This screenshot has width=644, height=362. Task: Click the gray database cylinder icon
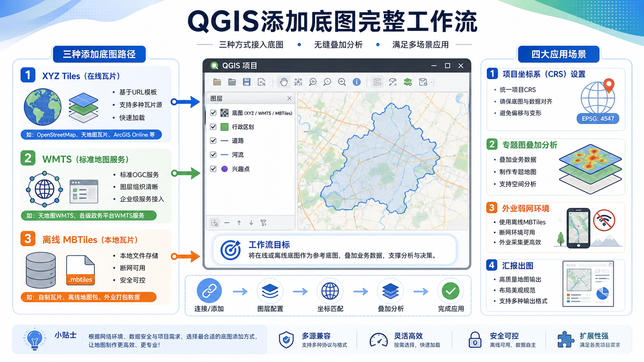pyautogui.click(x=40, y=270)
